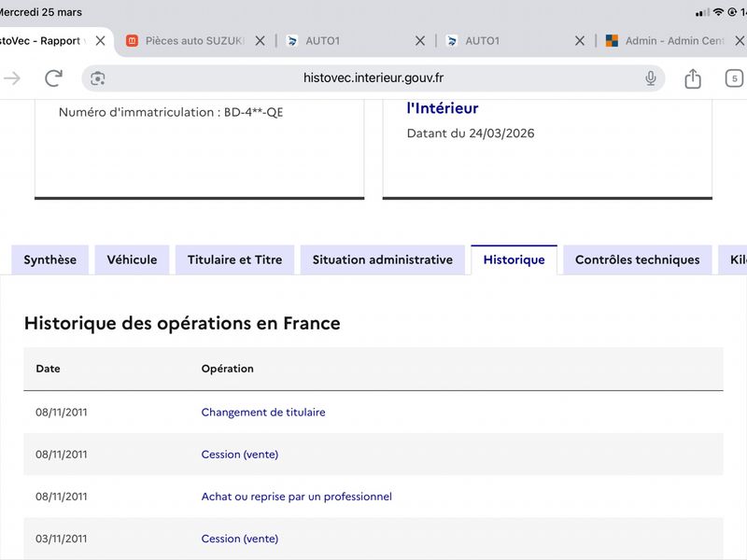Image resolution: width=747 pixels, height=560 pixels.
Task: Reload the page with refresh icon
Action: click(x=53, y=78)
